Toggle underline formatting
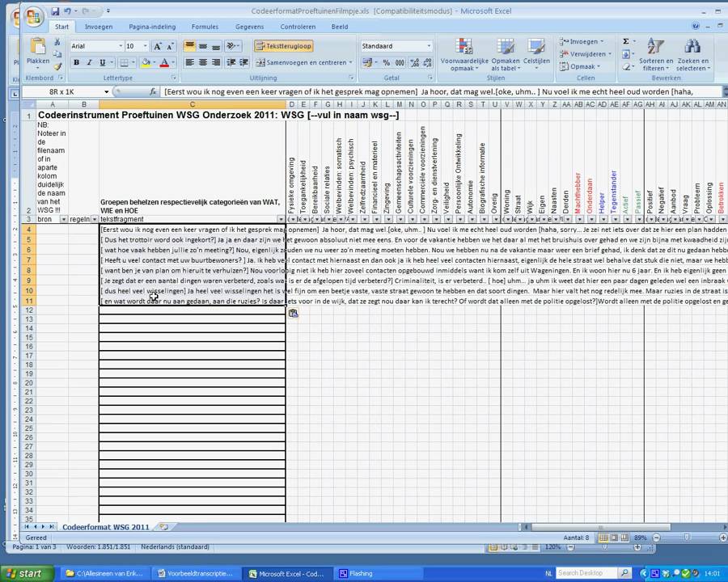Viewport: 728px width, 582px height. (102, 62)
